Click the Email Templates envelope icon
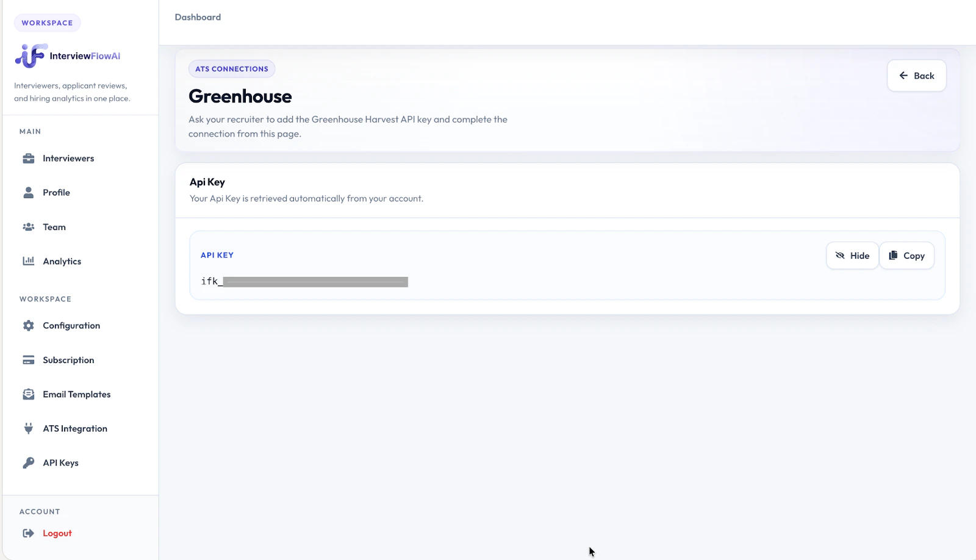976x560 pixels. tap(29, 394)
